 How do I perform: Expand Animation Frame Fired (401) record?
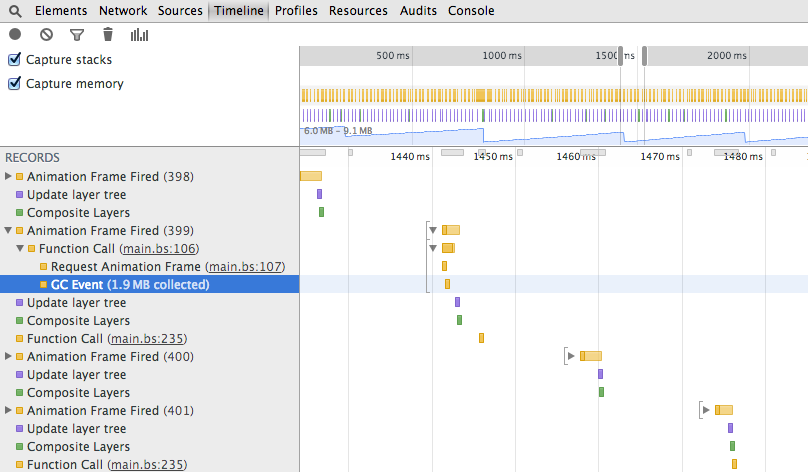pyautogui.click(x=9, y=411)
